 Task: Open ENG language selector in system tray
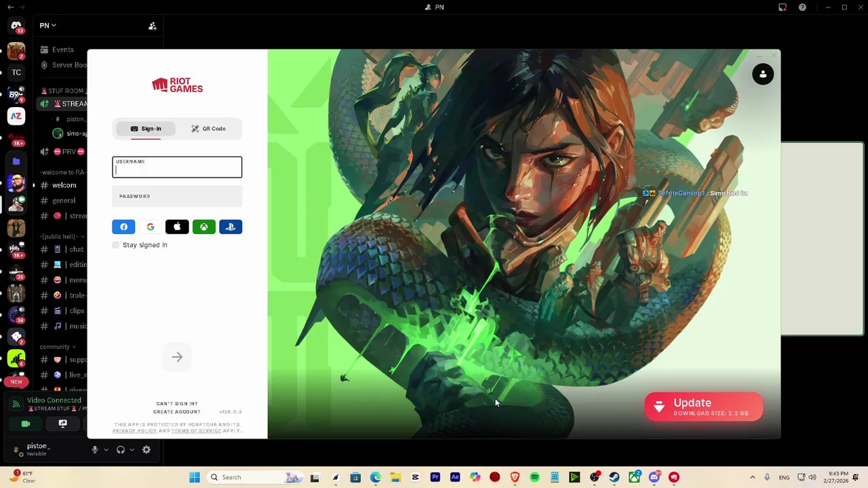tap(784, 477)
